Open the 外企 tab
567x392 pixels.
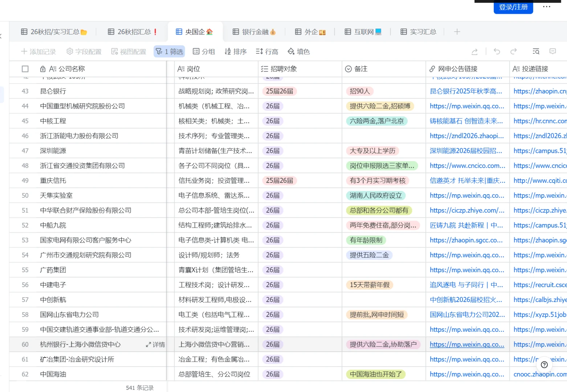point(310,32)
